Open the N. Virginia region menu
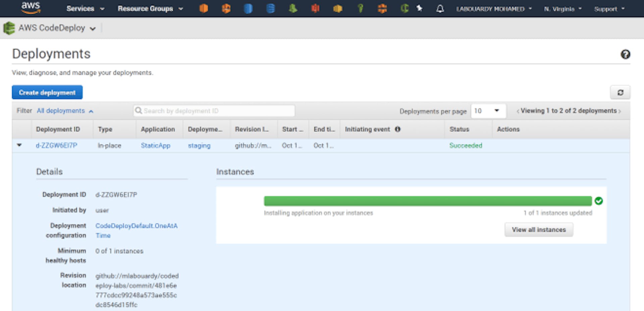The image size is (644, 311). [x=563, y=9]
